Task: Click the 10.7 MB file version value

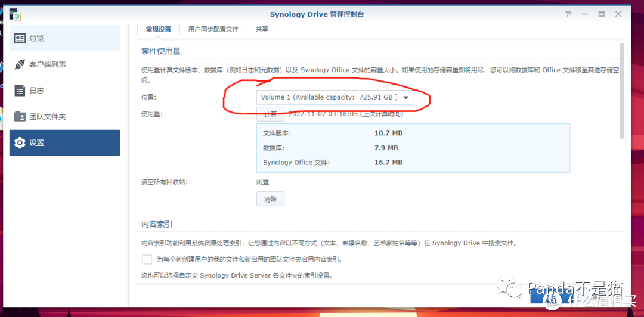Action: pos(388,133)
